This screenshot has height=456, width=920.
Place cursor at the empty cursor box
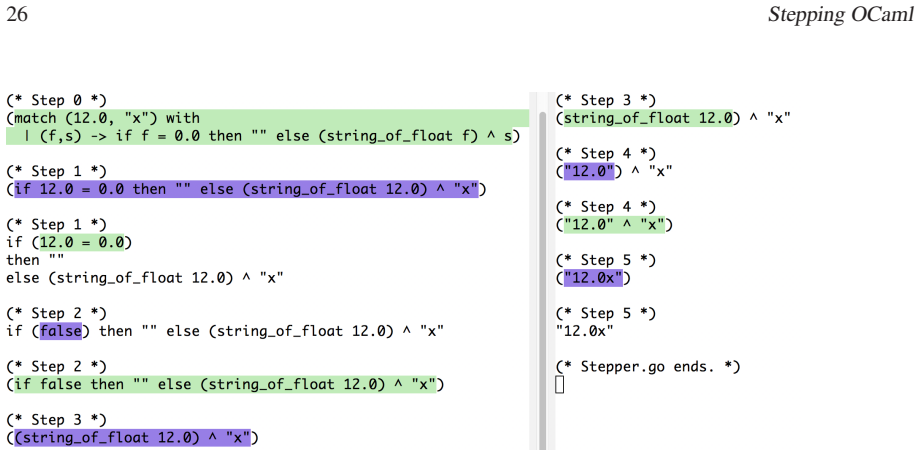pyautogui.click(x=559, y=385)
